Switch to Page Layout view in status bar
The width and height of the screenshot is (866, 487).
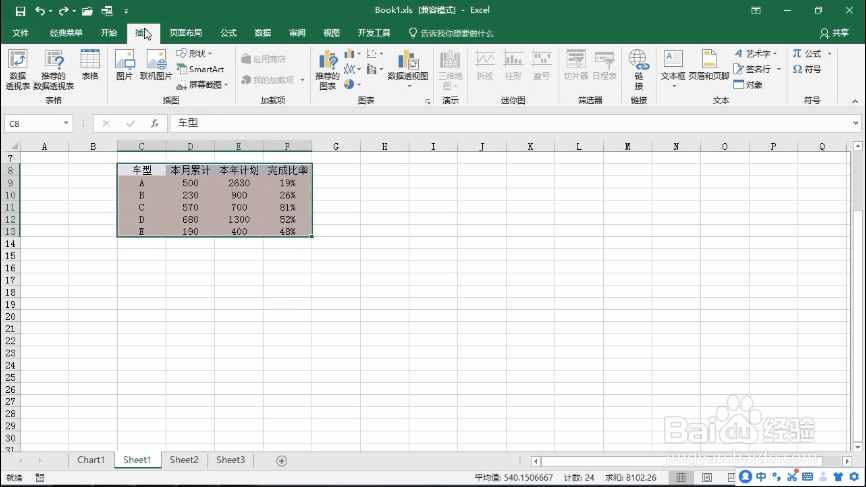point(707,478)
